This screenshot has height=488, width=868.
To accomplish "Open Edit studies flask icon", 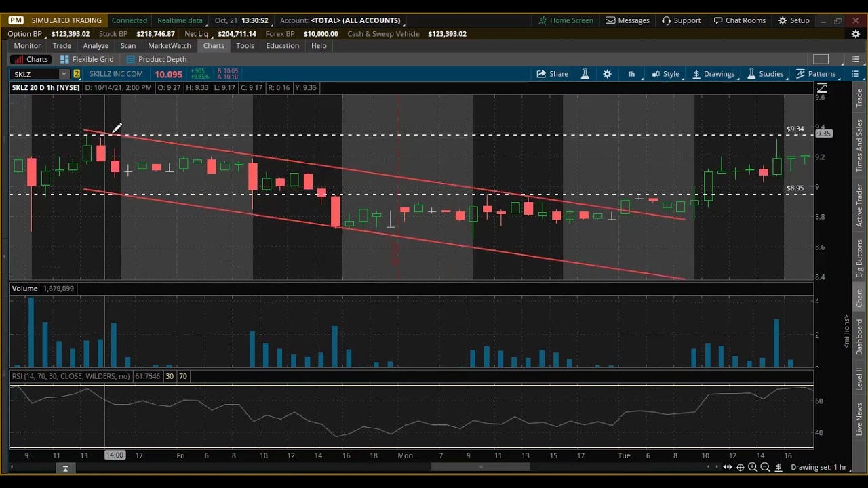I will tap(585, 74).
